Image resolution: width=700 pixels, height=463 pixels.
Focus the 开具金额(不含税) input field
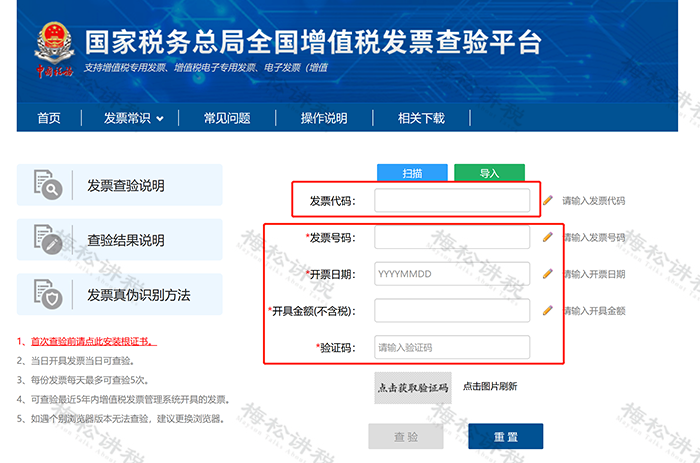[452, 310]
